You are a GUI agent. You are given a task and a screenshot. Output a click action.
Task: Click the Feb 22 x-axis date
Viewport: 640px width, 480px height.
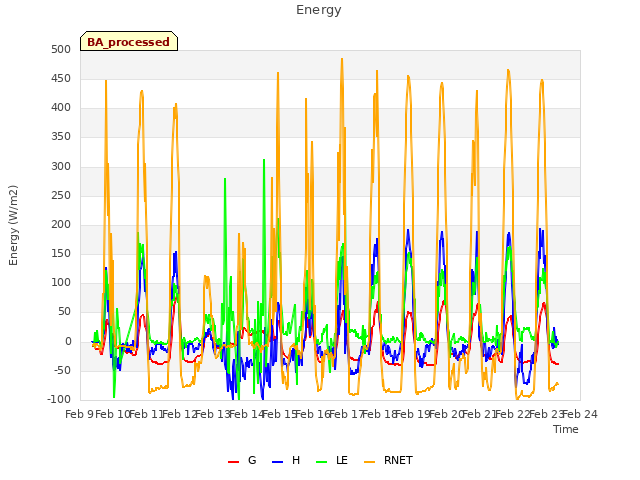coord(513,415)
